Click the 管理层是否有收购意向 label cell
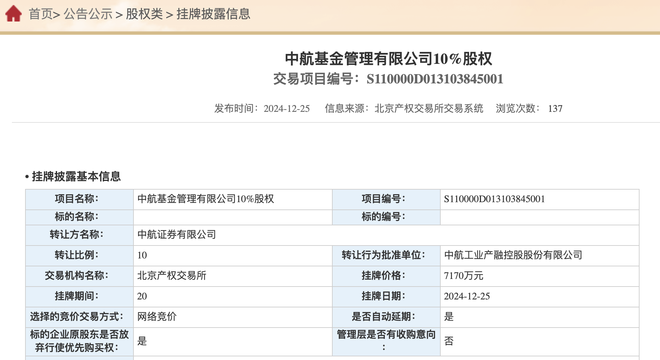Viewport: 660px width, 360px height. pyautogui.click(x=386, y=341)
